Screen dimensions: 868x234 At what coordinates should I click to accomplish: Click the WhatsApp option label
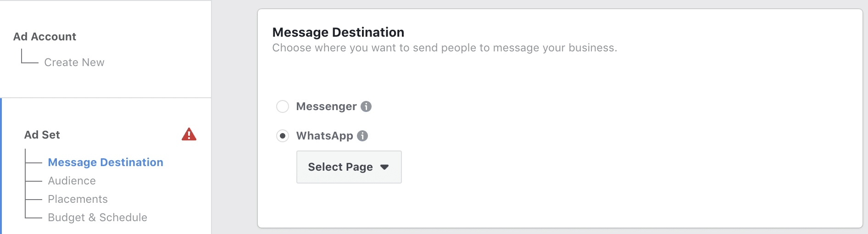(325, 136)
